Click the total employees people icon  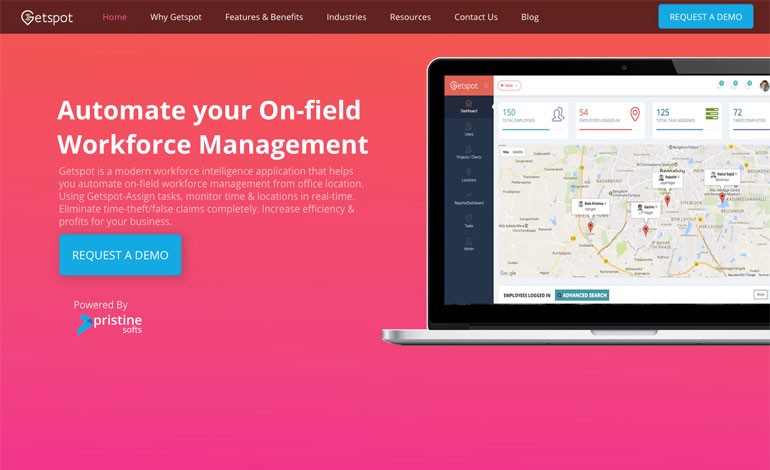point(557,114)
